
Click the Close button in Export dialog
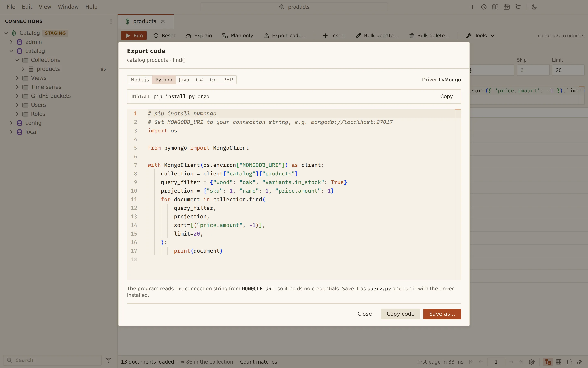364,314
